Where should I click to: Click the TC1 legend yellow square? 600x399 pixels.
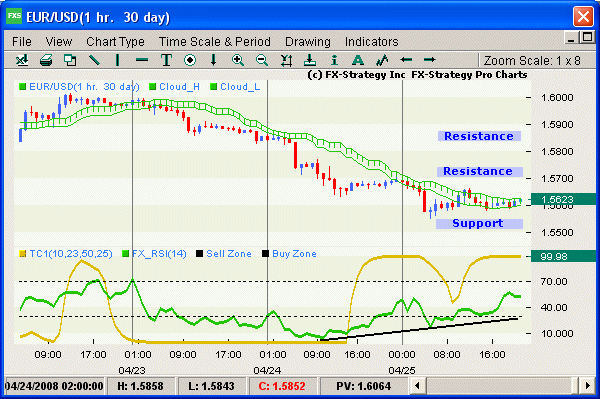tap(23, 254)
